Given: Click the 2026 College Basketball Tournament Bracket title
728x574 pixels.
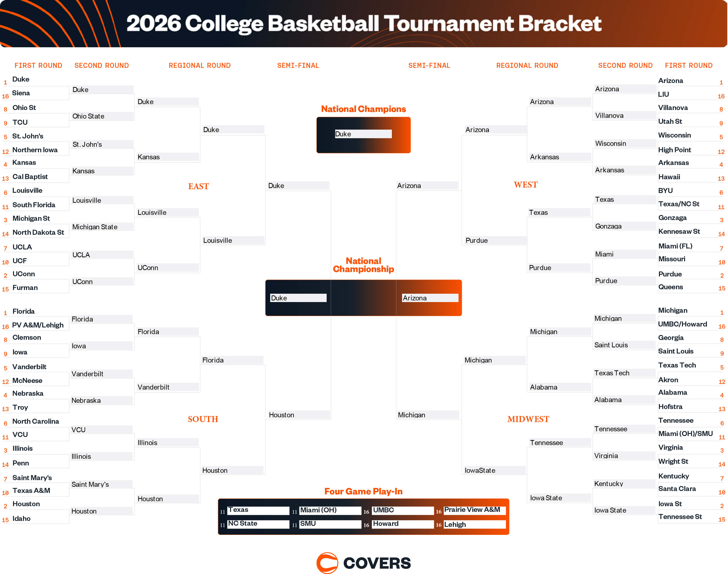Looking at the screenshot, I should [364, 23].
